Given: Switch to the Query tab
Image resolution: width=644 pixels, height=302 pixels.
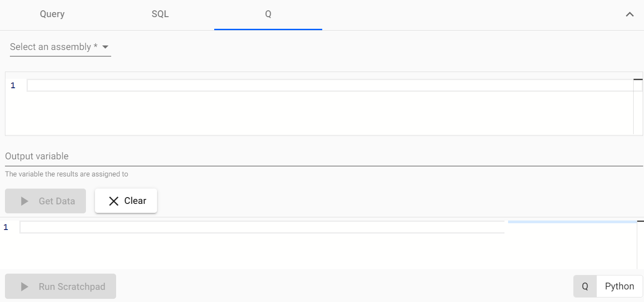Looking at the screenshot, I should pos(52,14).
